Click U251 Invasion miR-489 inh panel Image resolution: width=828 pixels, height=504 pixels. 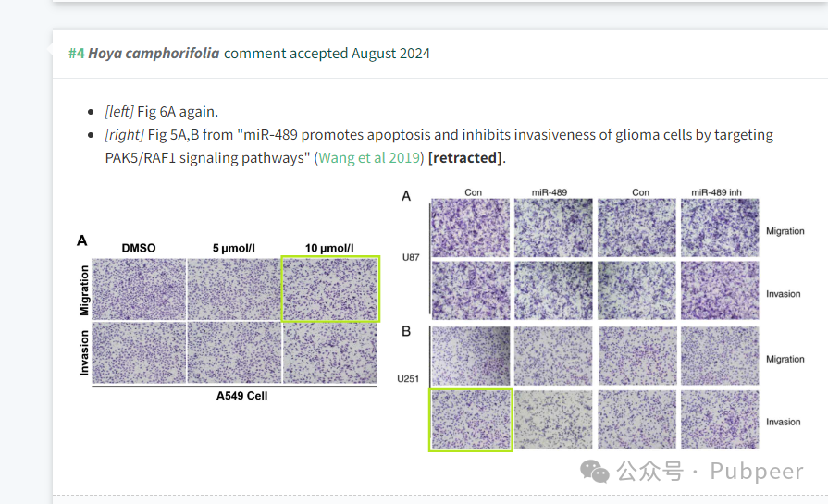click(720, 420)
